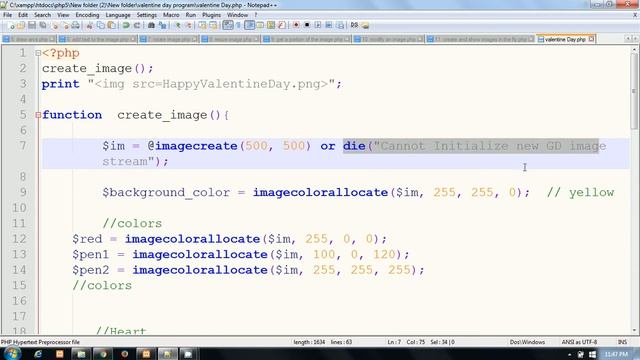This screenshot has height=360, width=640.
Task: Play back the recorded macro
Action: [318, 25]
